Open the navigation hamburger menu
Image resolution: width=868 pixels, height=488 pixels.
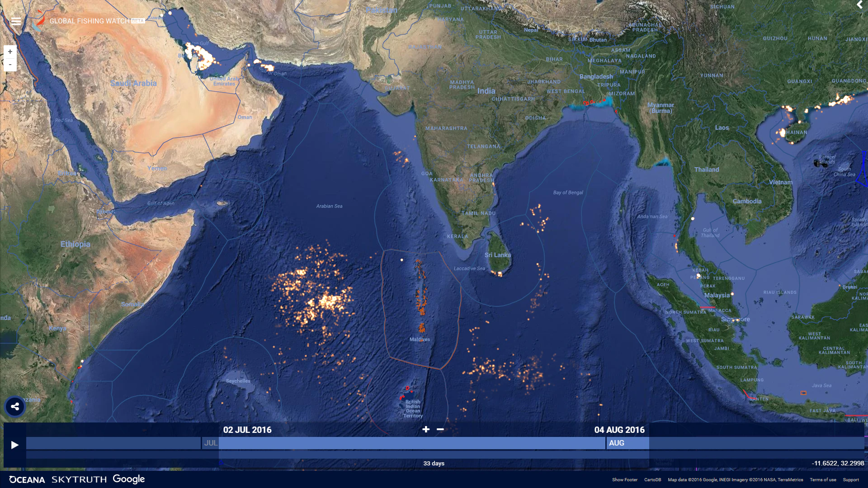pyautogui.click(x=16, y=21)
